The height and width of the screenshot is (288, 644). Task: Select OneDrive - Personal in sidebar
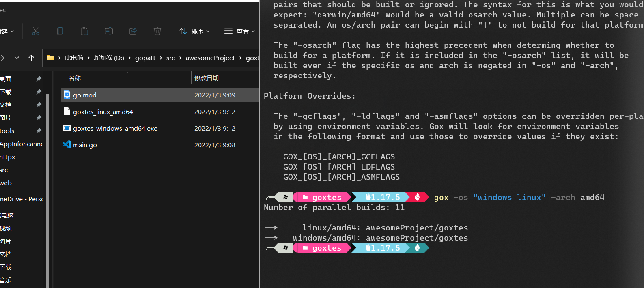(22, 199)
